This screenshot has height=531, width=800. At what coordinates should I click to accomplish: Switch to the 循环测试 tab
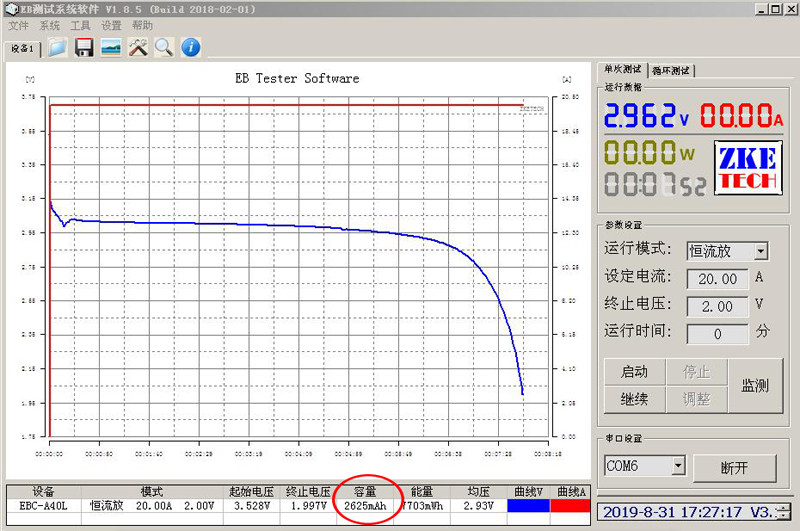click(671, 70)
